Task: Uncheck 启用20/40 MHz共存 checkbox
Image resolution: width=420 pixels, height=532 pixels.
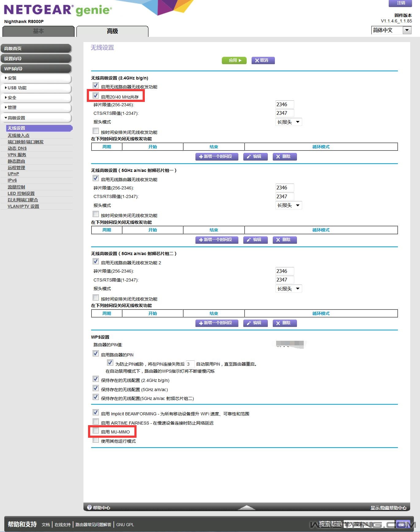Action: point(96,96)
